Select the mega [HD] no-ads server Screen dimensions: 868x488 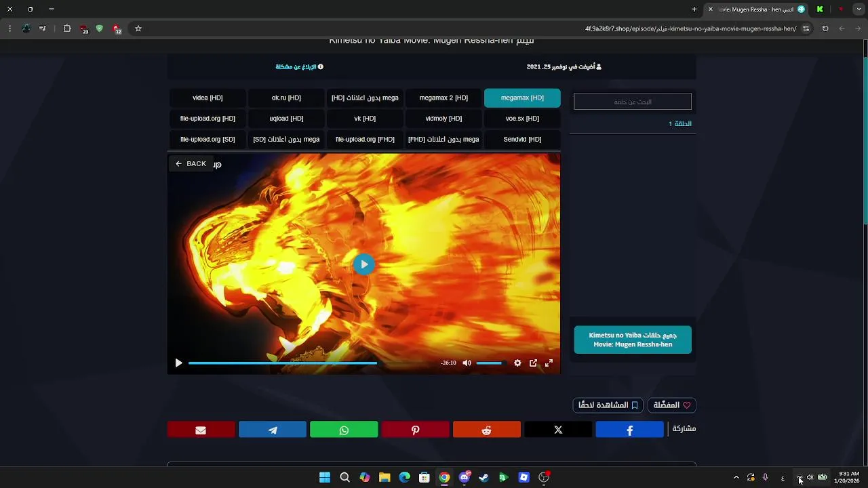pyautogui.click(x=365, y=98)
